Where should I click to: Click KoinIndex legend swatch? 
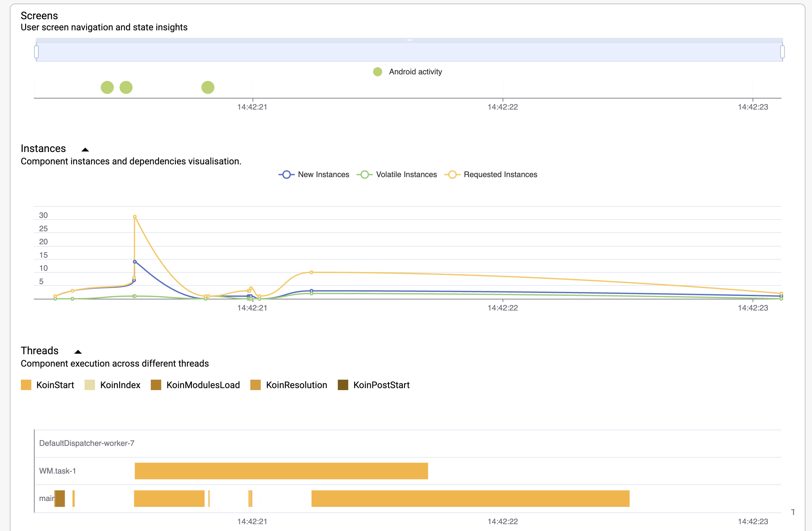pyautogui.click(x=90, y=385)
